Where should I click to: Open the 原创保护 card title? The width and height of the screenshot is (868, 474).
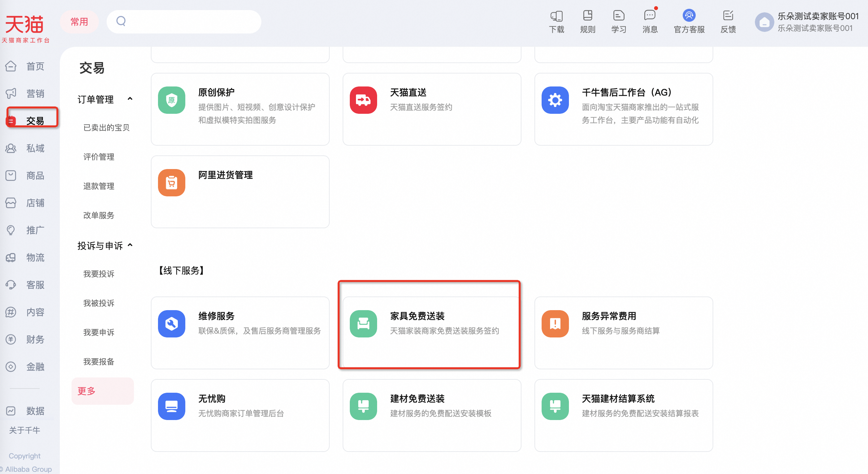pos(216,92)
